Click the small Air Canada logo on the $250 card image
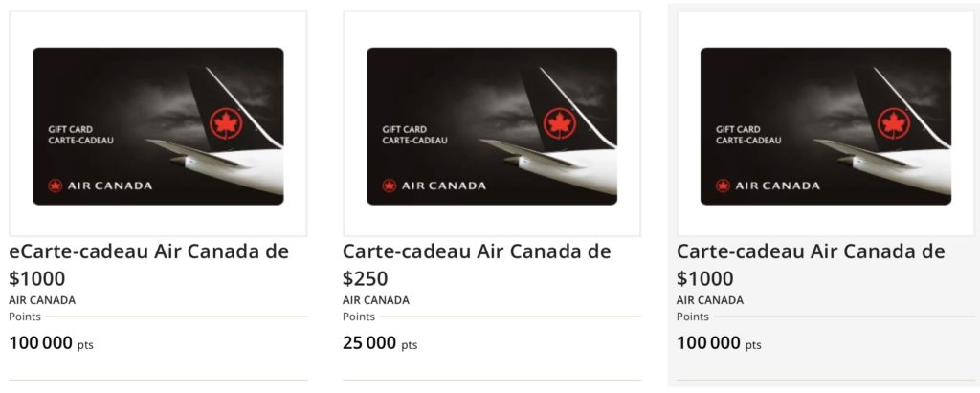This screenshot has width=980, height=393. (390, 186)
